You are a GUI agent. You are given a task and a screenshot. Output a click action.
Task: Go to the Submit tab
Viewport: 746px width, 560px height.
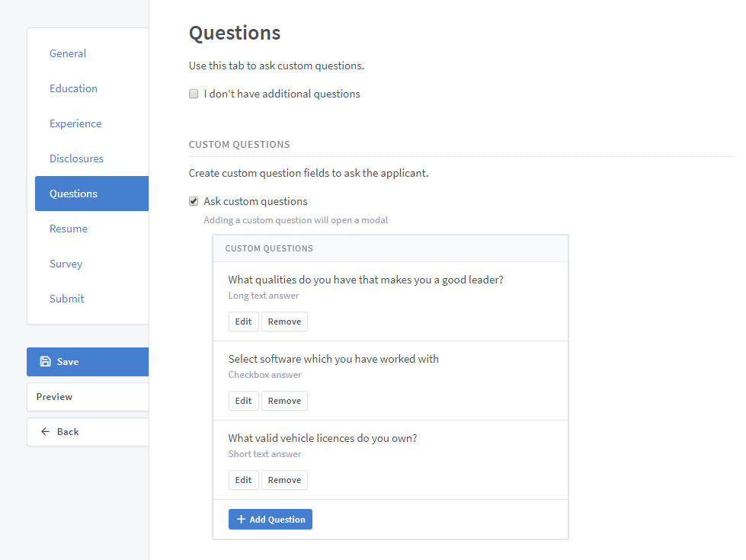click(67, 299)
